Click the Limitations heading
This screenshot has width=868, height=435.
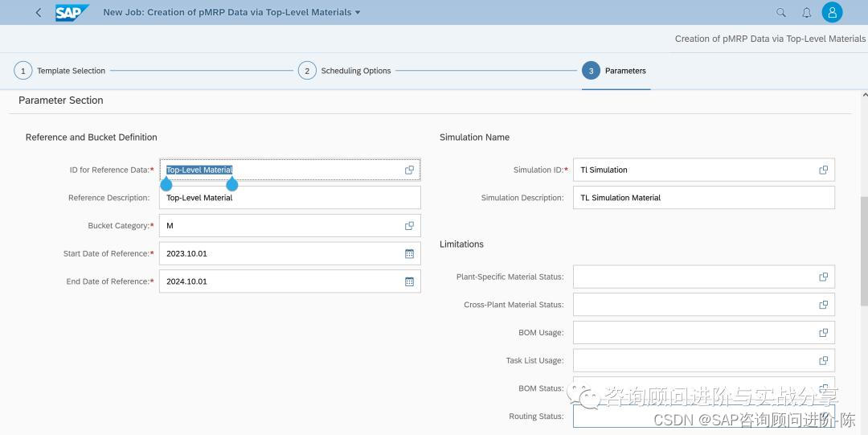tap(461, 244)
